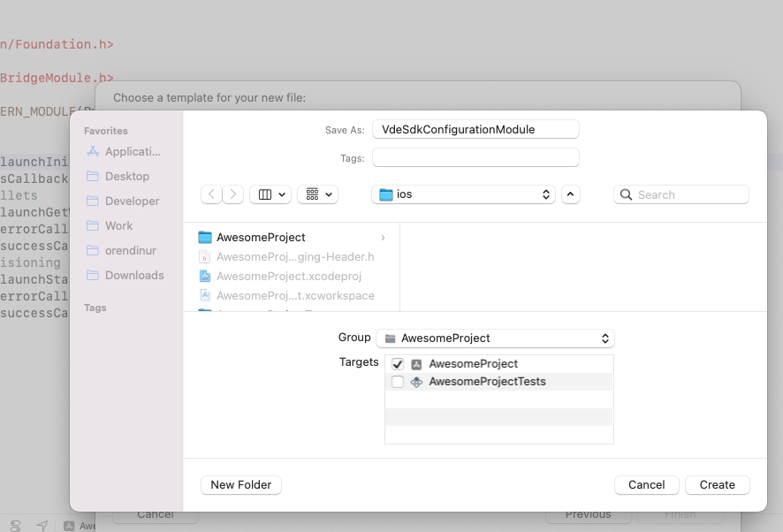Open the orendinur home folder

point(131,250)
